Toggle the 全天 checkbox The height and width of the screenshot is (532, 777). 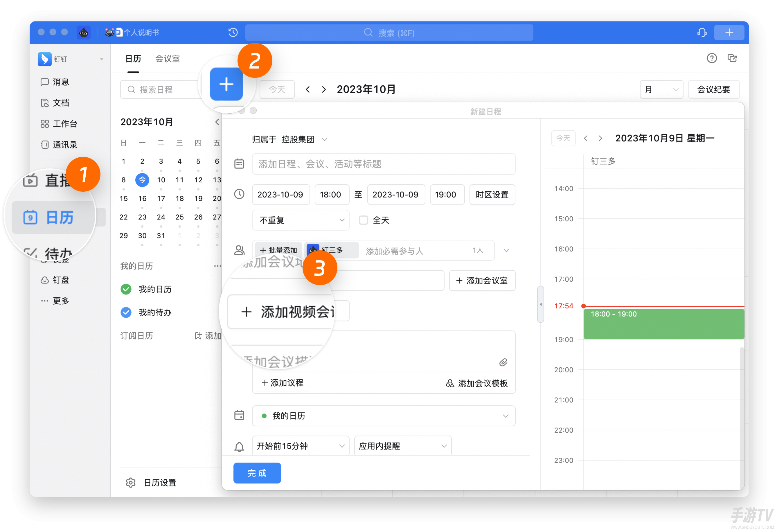364,220
